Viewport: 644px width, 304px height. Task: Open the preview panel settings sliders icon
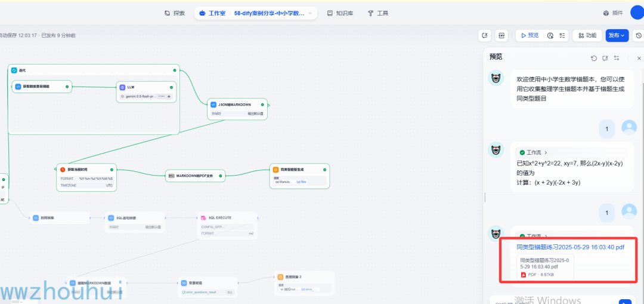pos(617,58)
